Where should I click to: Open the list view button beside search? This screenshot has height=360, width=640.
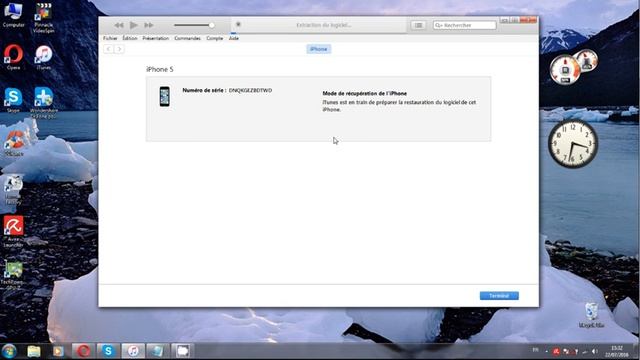click(x=418, y=25)
